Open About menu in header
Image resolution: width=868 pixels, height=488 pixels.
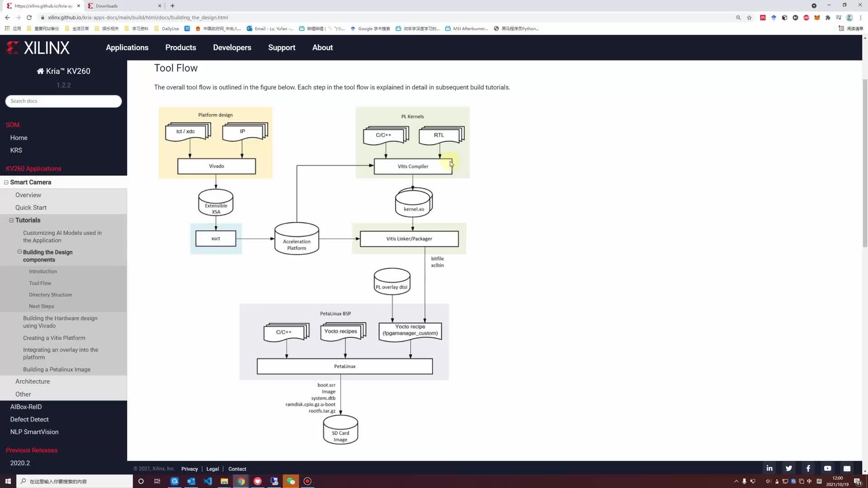coord(322,47)
